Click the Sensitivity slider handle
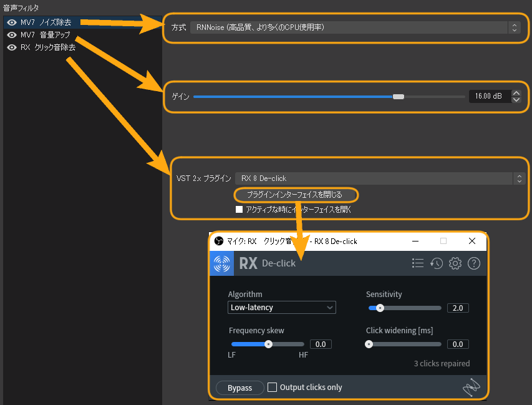The height and width of the screenshot is (405, 532). click(380, 308)
